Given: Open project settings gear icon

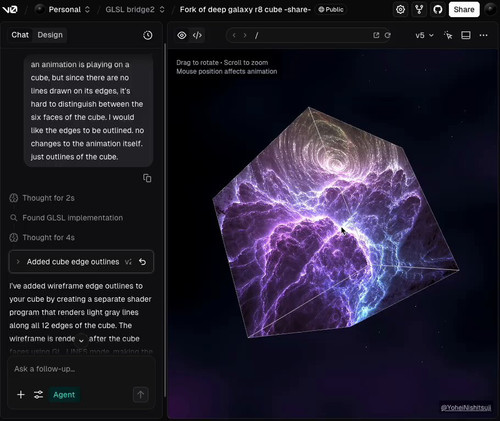Looking at the screenshot, I should click(x=400, y=10).
